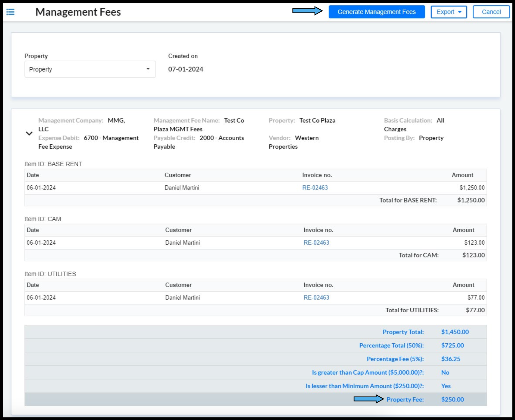Click the $123.00 amount in CAM invoice row
Image resolution: width=515 pixels, height=420 pixels.
[x=474, y=243]
